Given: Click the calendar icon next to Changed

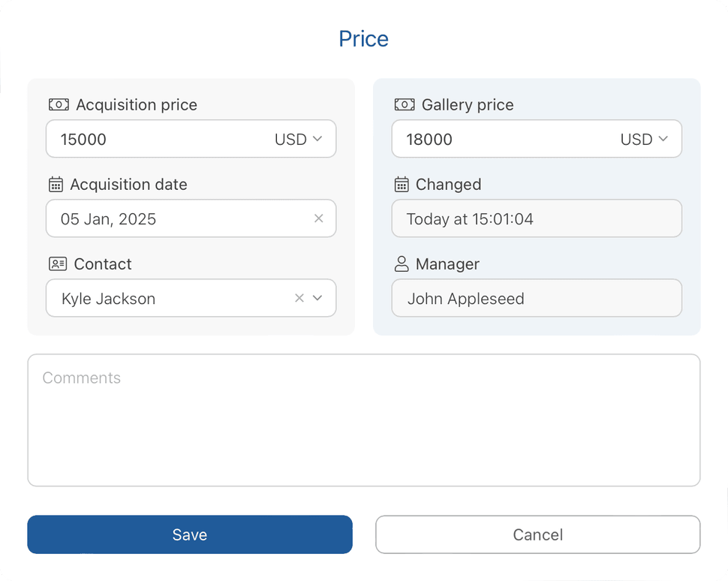Looking at the screenshot, I should pyautogui.click(x=401, y=184).
